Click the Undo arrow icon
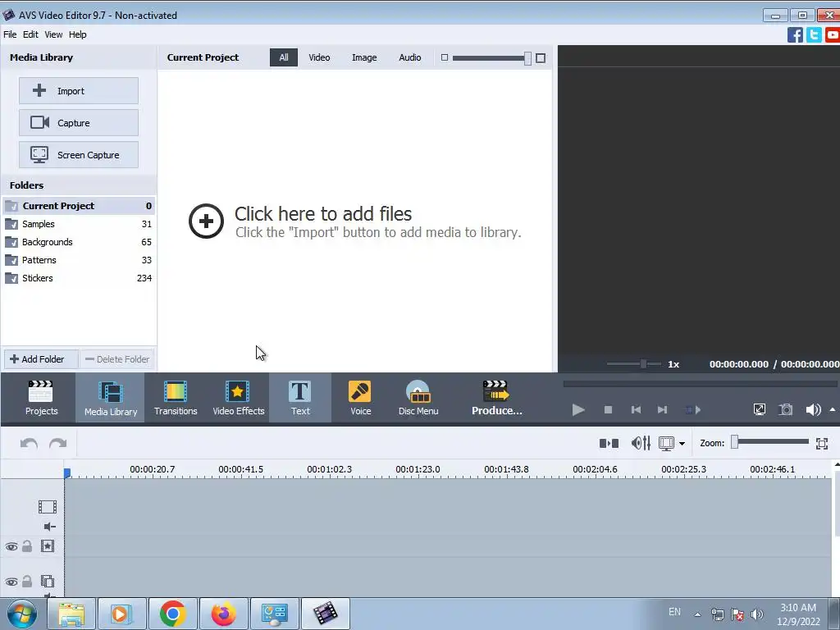The width and height of the screenshot is (840, 630). pyautogui.click(x=29, y=444)
